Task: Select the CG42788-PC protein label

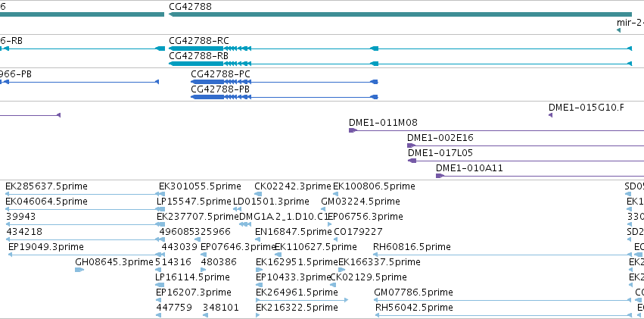Action: tap(220, 74)
